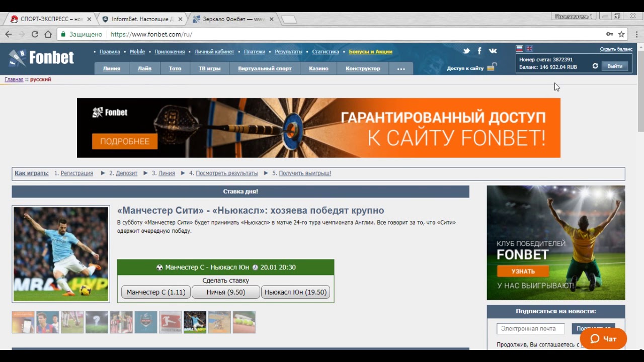Open Chrome menu with three dots
The height and width of the screenshot is (362, 644).
tap(636, 34)
